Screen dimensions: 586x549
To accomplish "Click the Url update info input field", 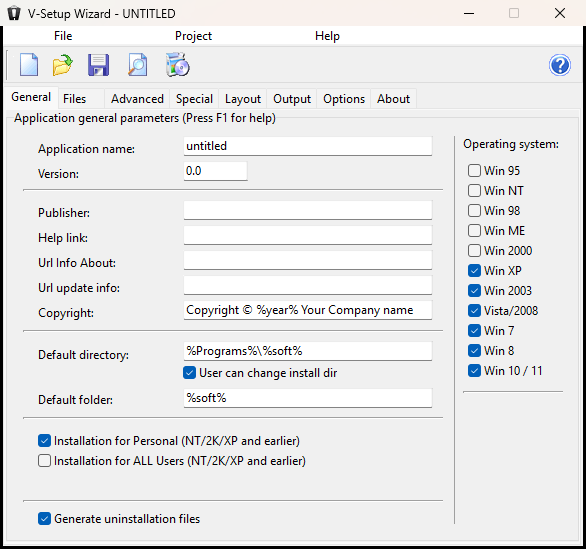I will tap(308, 285).
